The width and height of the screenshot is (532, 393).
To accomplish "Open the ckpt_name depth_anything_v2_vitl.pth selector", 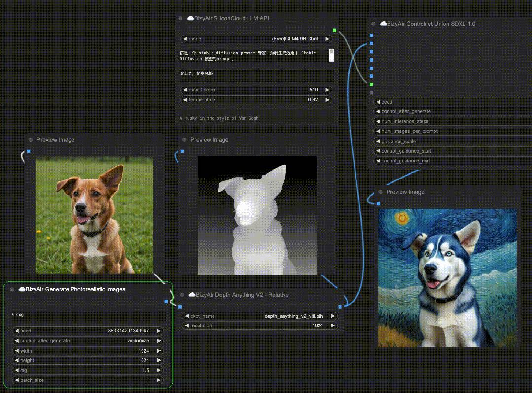I will [x=259, y=316].
